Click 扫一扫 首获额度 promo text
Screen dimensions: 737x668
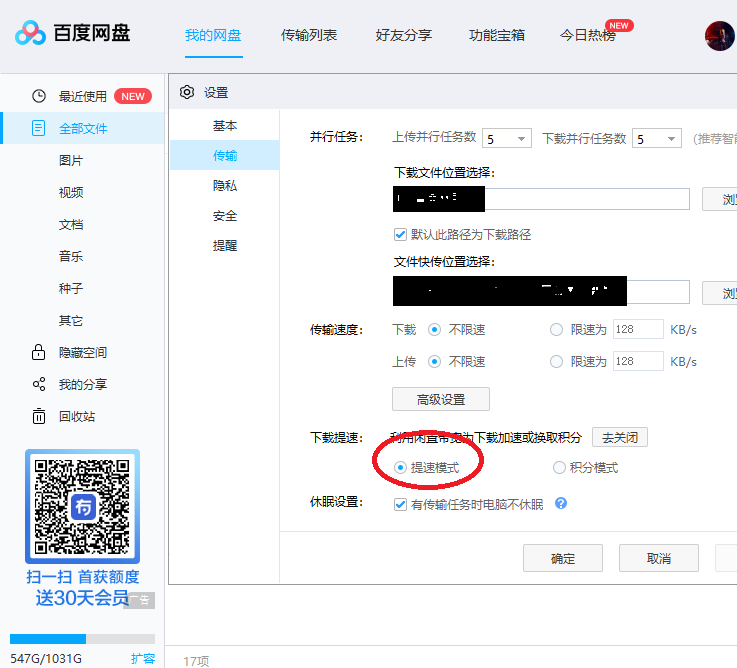[83, 577]
